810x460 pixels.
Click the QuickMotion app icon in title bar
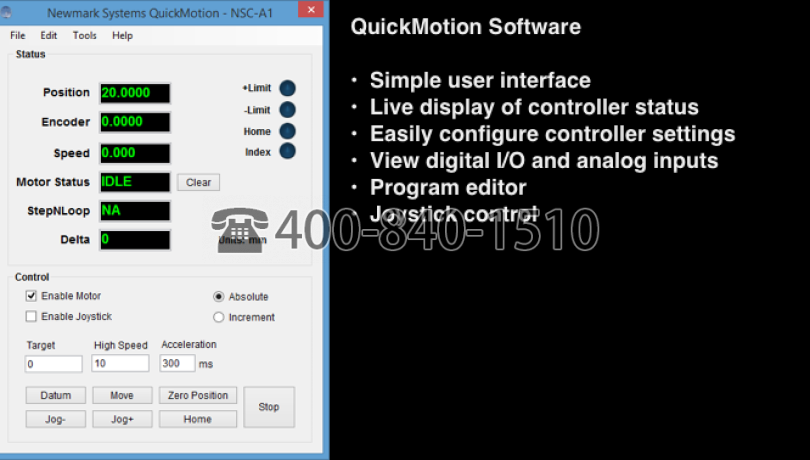point(6,12)
